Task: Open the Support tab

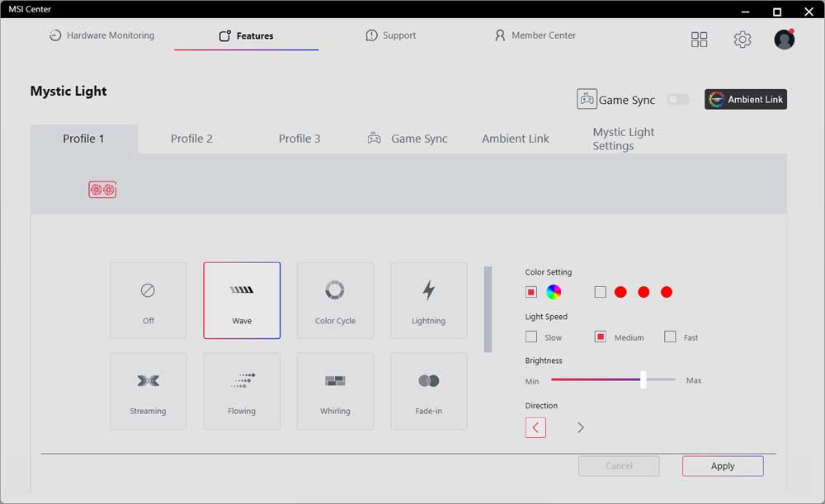Action: (x=391, y=35)
